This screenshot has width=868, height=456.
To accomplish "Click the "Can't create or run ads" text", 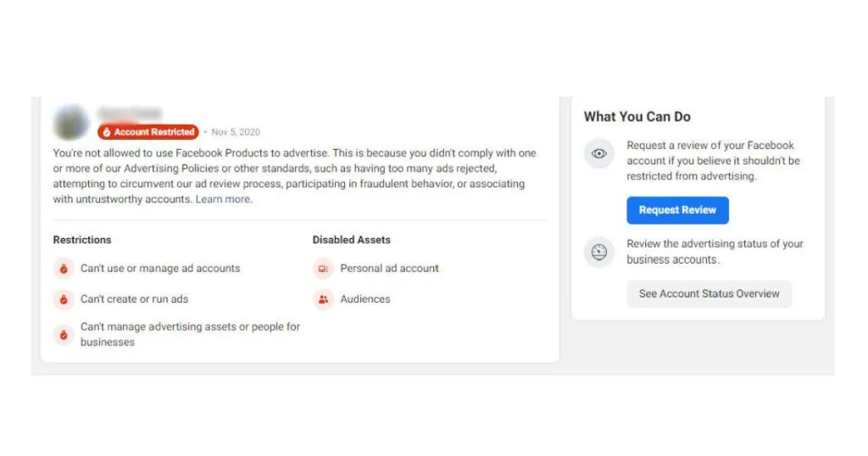I will (134, 299).
